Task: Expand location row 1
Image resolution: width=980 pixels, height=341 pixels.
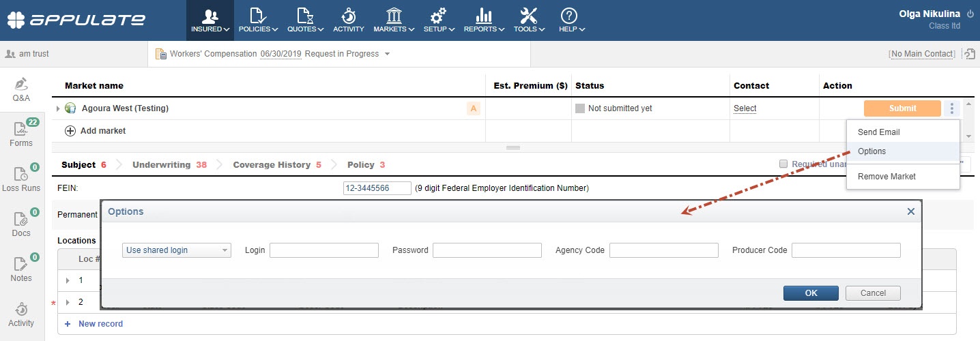Action: [68, 280]
